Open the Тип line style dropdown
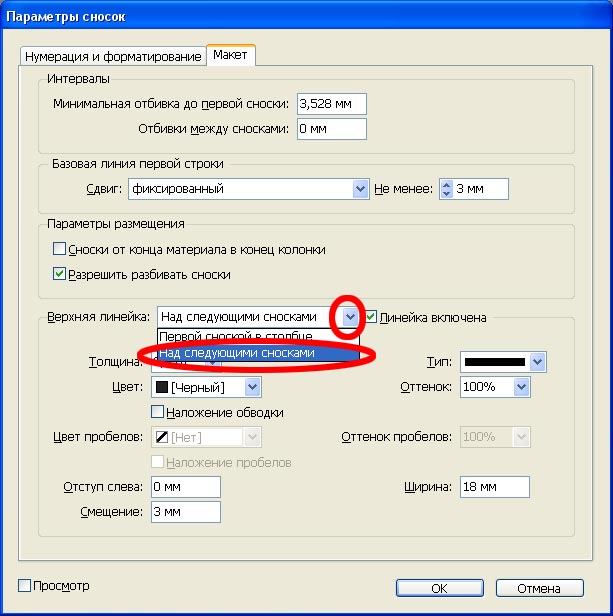This screenshot has height=616, width=613. coord(537,362)
